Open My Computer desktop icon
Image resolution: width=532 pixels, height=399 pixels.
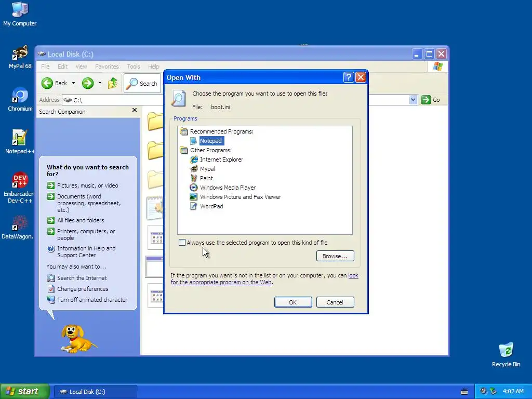click(20, 14)
